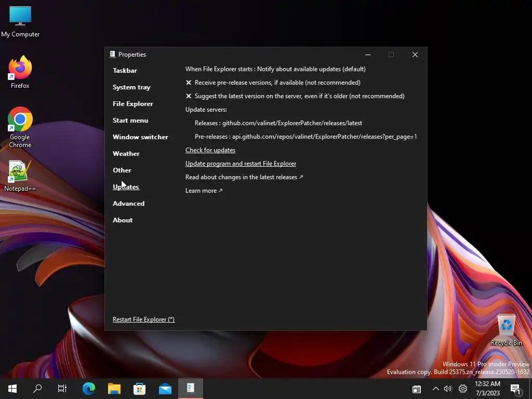Open taskbar search magnifier
The image size is (532, 399).
click(x=37, y=389)
